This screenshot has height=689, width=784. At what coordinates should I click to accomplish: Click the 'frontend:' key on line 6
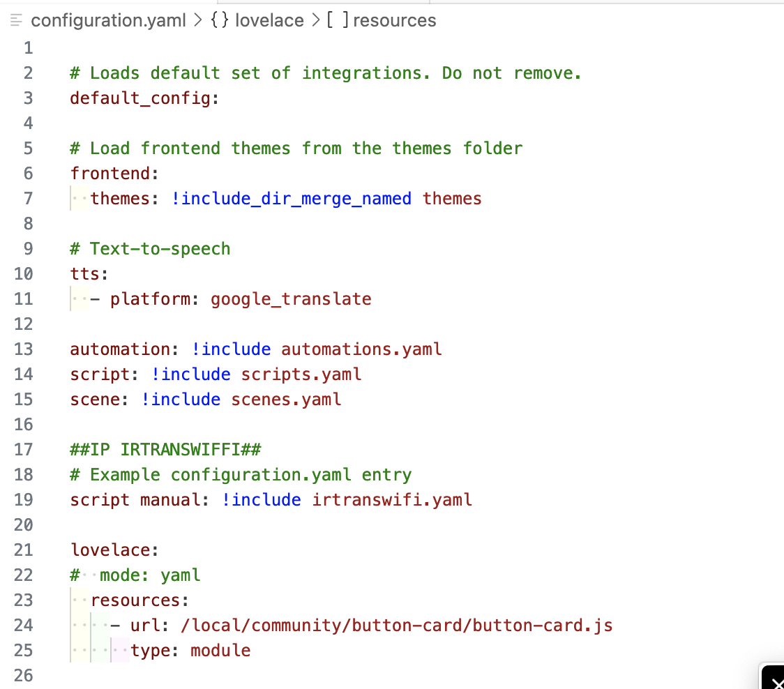114,174
